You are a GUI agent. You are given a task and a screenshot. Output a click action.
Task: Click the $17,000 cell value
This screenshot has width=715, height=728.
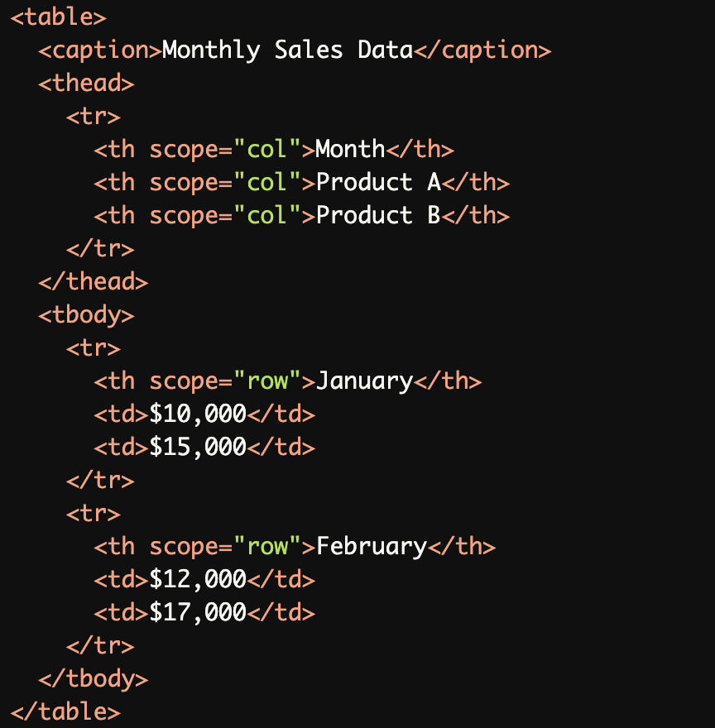(198, 612)
